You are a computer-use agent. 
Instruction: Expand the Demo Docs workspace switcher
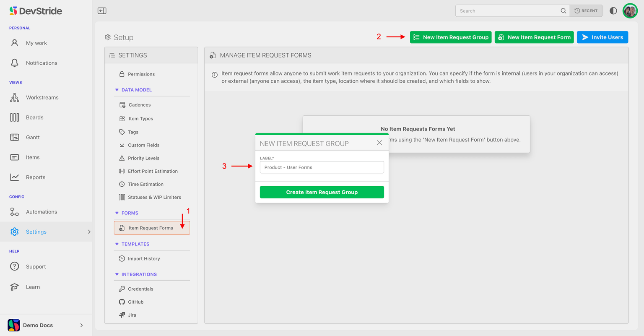(x=81, y=325)
